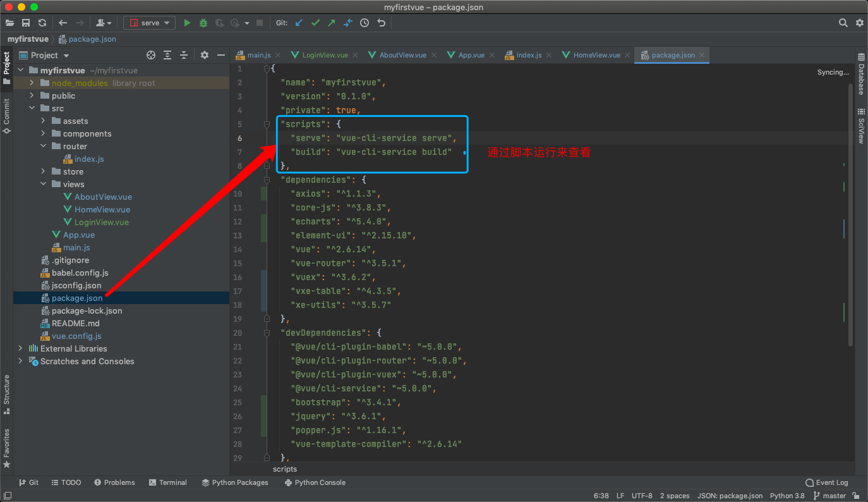The image size is (868, 502).
Task: Navigate back with the left arrow icon
Action: (63, 23)
